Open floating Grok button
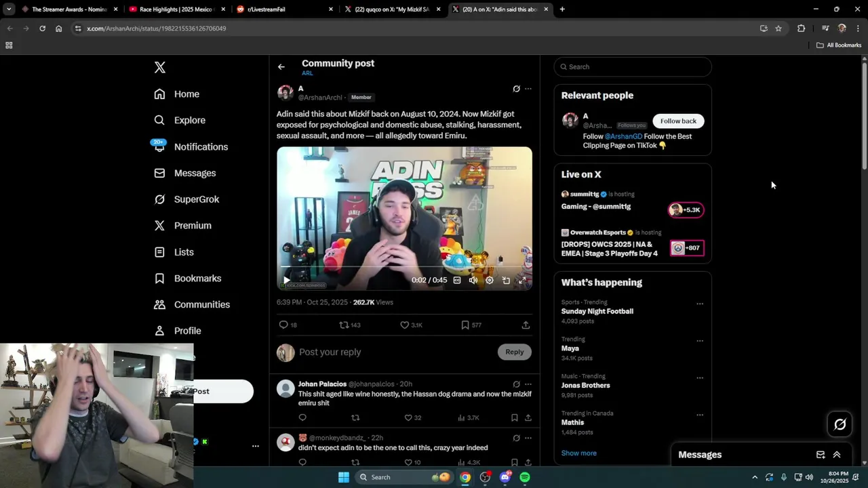This screenshot has height=488, width=868. click(x=840, y=424)
